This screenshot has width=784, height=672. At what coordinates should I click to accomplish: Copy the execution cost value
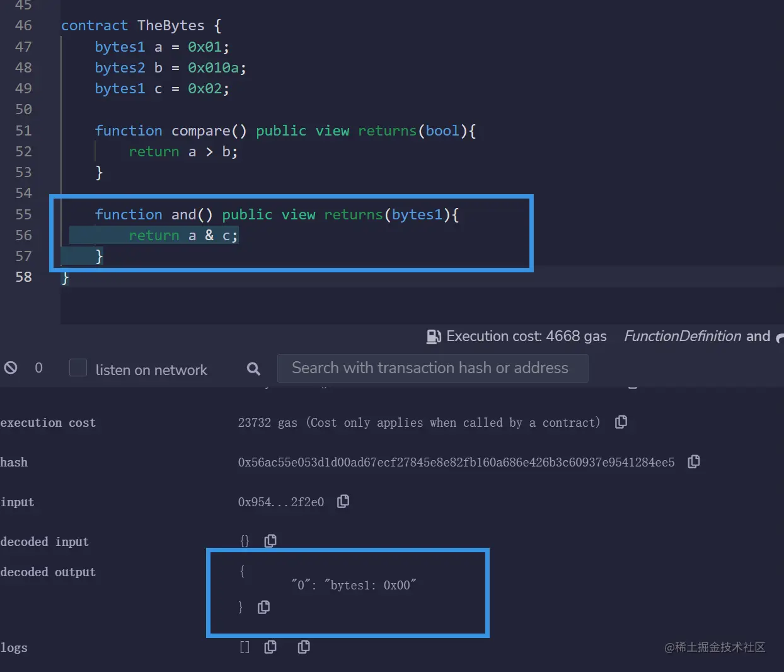click(621, 422)
